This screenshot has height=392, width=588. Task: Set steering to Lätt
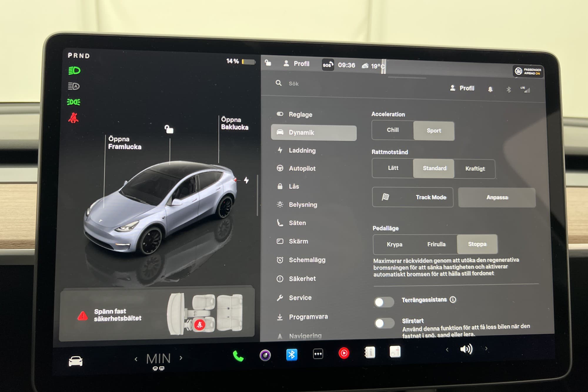[393, 168]
